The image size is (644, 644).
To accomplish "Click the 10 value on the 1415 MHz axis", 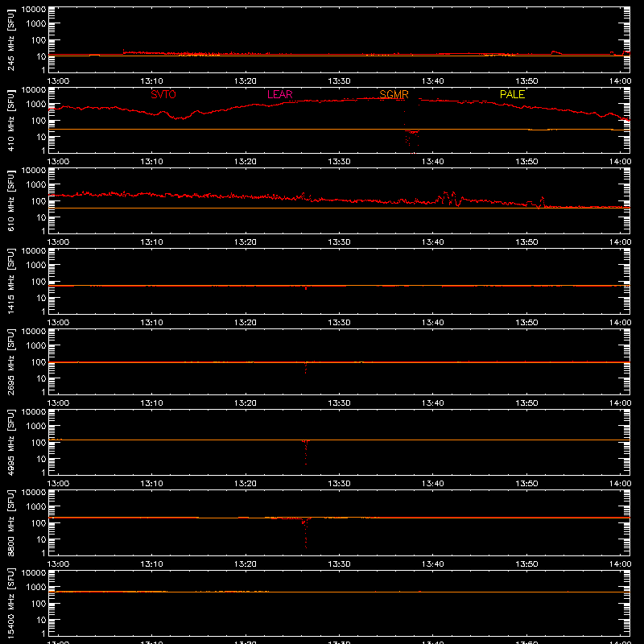I will coord(41,298).
